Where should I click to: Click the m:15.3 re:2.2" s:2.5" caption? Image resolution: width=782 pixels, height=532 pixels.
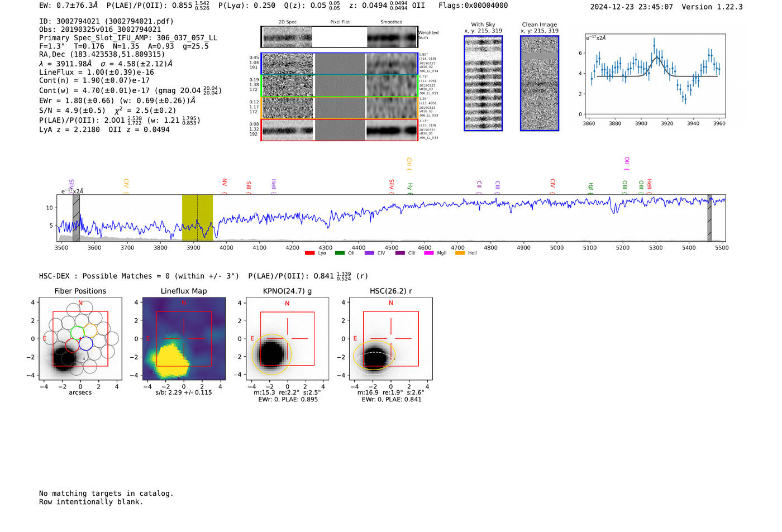[287, 392]
